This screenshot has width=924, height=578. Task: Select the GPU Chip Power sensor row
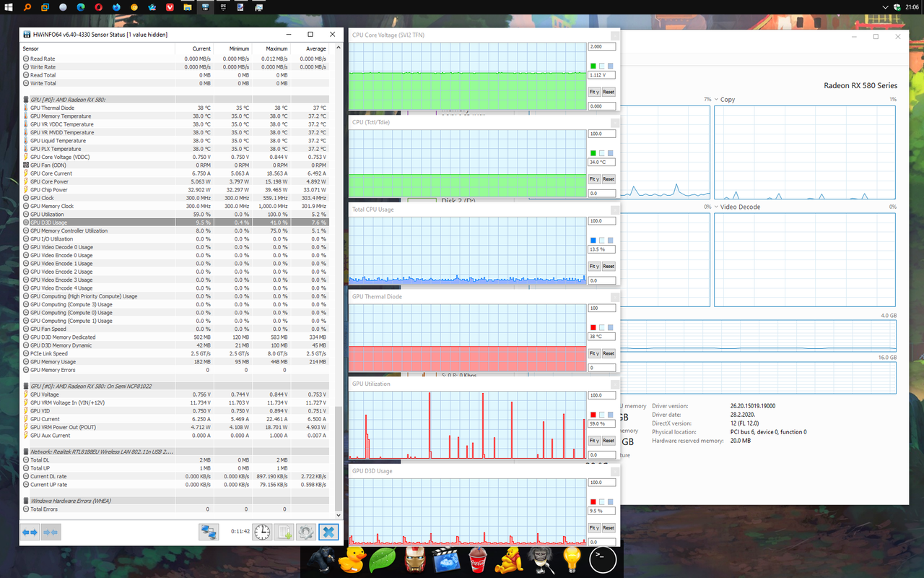[x=175, y=189]
